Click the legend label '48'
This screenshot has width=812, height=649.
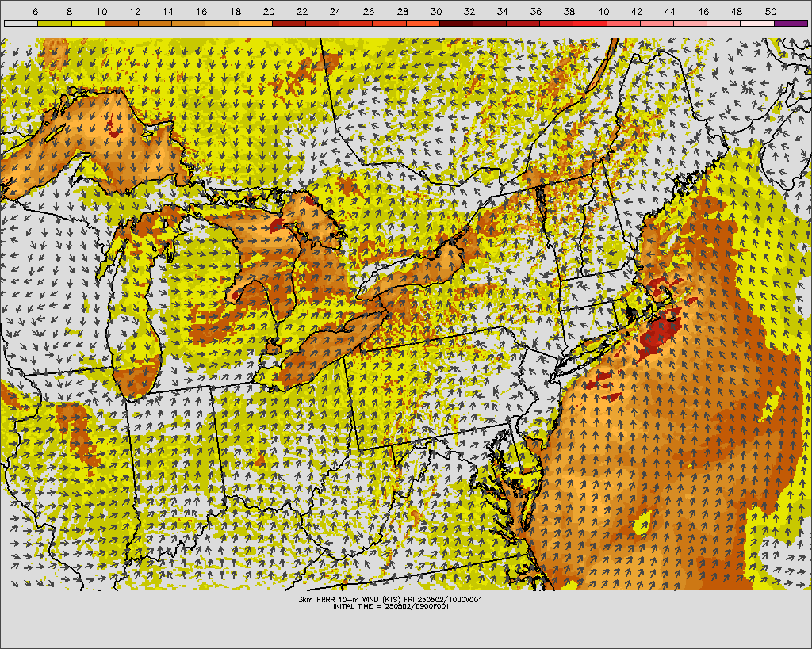click(737, 11)
